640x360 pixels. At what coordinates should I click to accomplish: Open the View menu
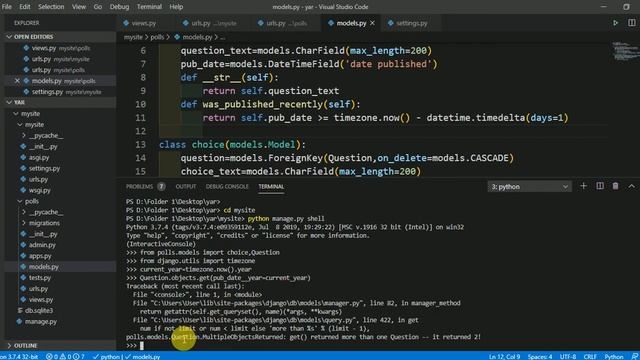click(79, 7)
